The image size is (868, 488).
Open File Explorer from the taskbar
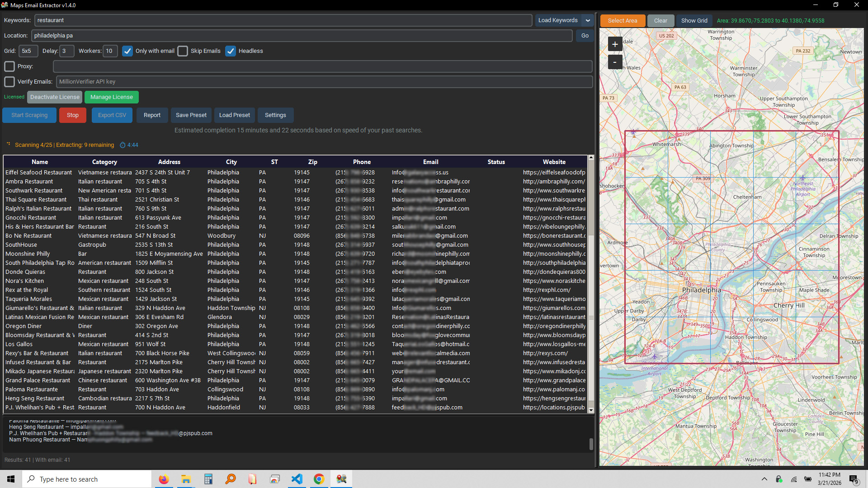pyautogui.click(x=186, y=479)
